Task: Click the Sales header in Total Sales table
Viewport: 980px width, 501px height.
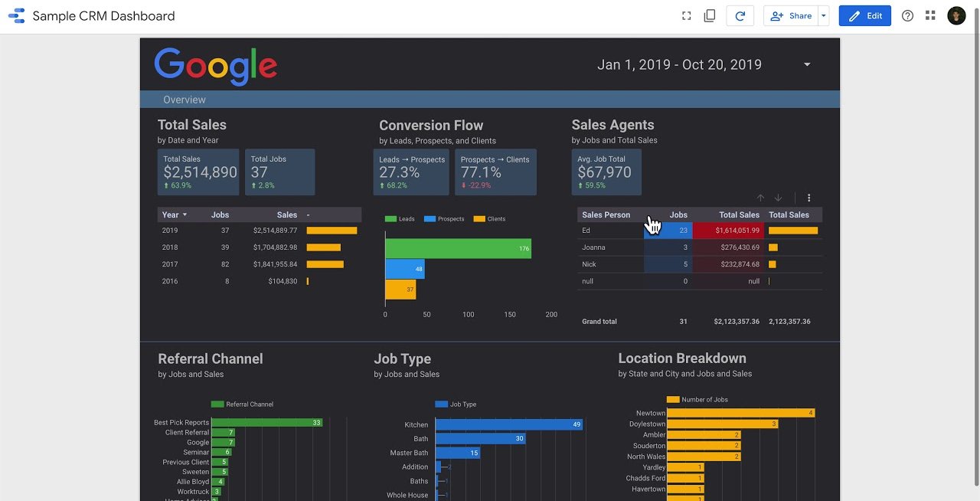Action: 287,215
